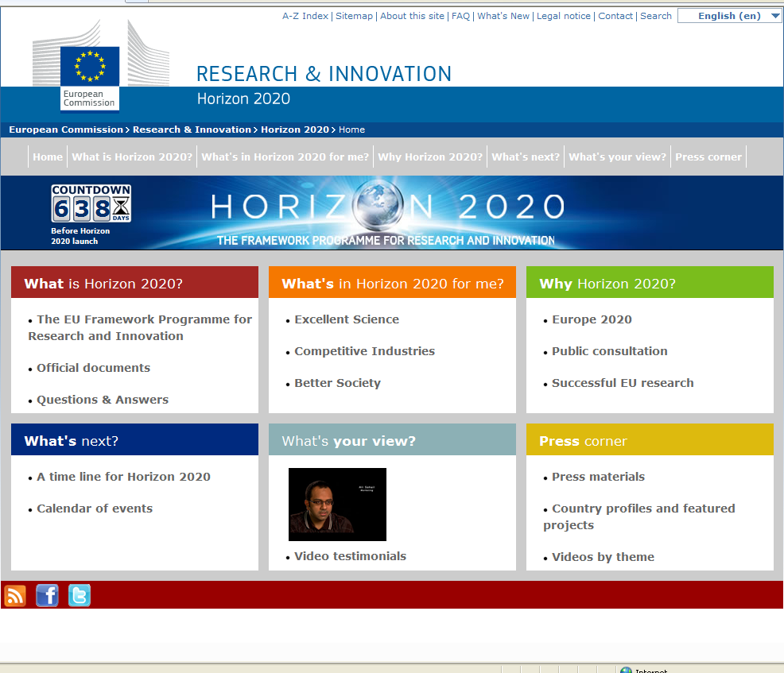Open the Sitemap link
This screenshot has height=673, width=784.
(354, 16)
